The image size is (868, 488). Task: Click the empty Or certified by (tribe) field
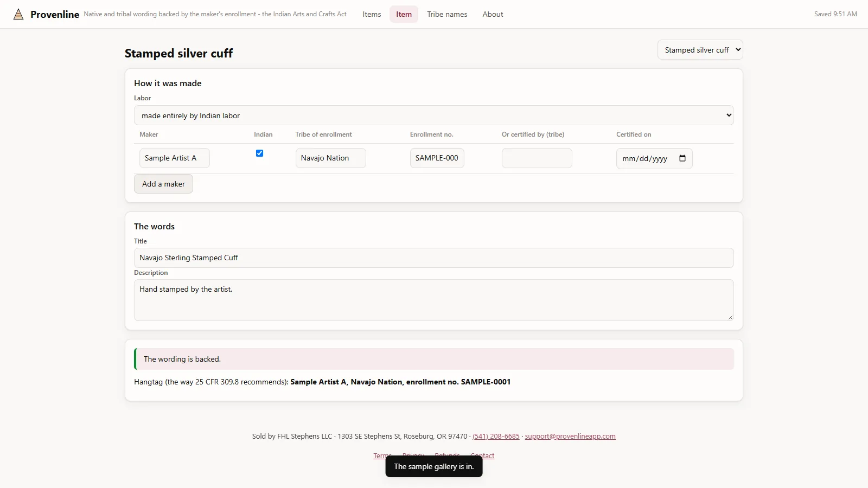[537, 158]
